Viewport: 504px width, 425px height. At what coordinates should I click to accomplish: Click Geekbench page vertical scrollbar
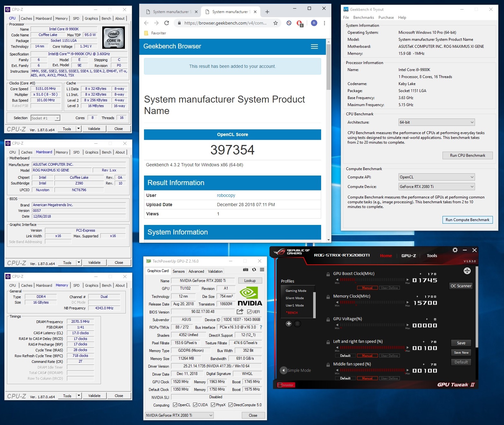pos(328,67)
